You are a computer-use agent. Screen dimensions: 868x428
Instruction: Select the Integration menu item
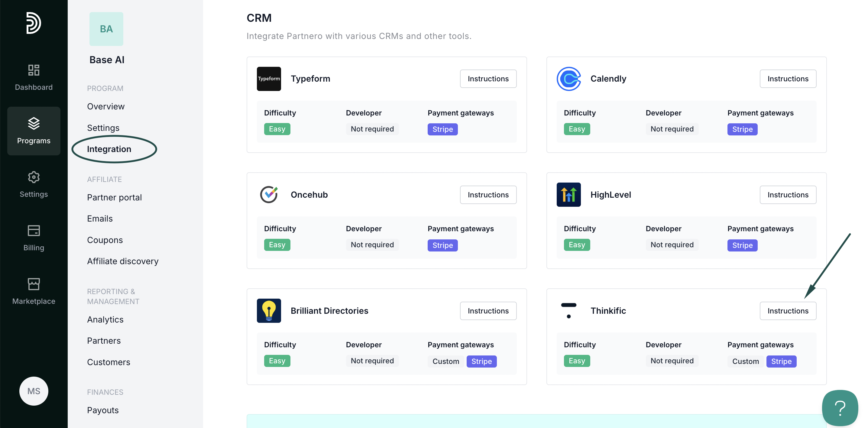[x=109, y=149]
